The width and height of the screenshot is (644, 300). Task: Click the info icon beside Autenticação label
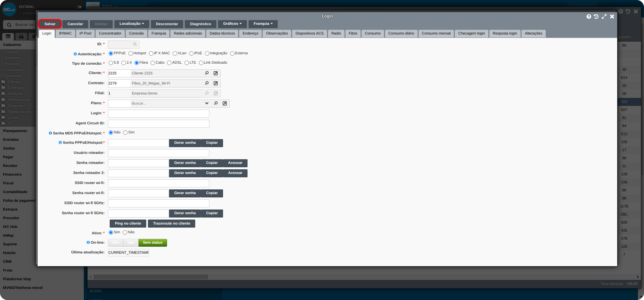coord(75,54)
